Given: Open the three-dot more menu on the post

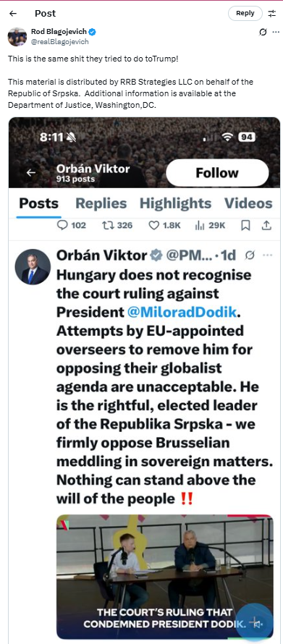Looking at the screenshot, I should tap(276, 32).
